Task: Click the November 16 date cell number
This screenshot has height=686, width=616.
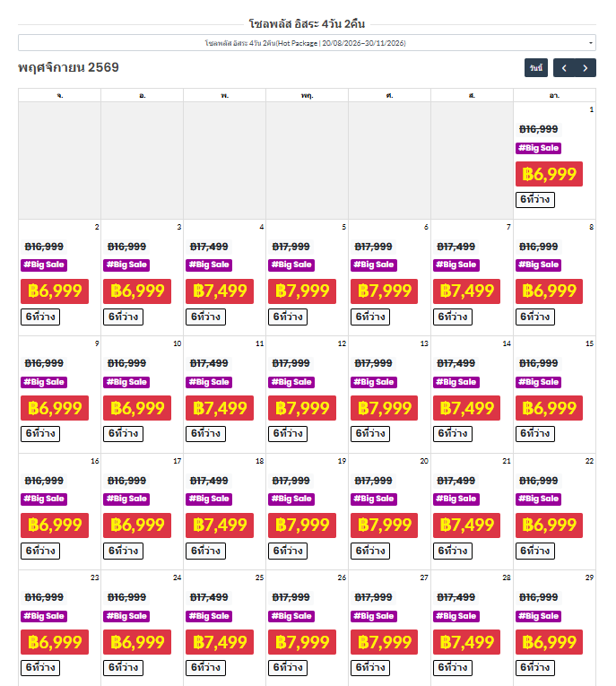Action: click(95, 461)
